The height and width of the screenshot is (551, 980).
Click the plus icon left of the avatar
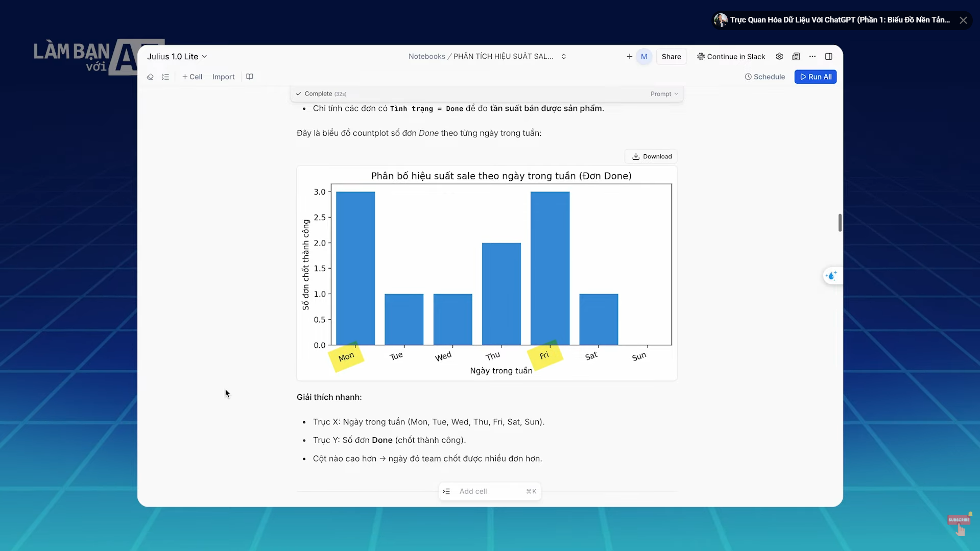point(629,56)
